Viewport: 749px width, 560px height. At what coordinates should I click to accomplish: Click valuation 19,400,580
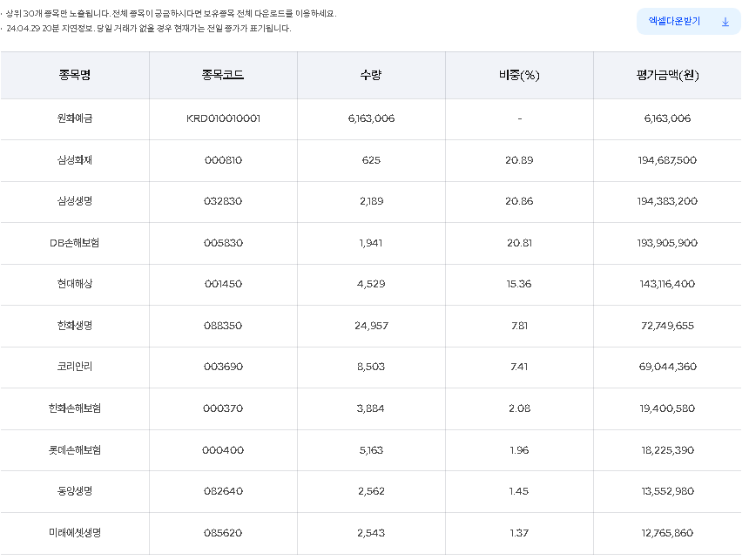[667, 408]
